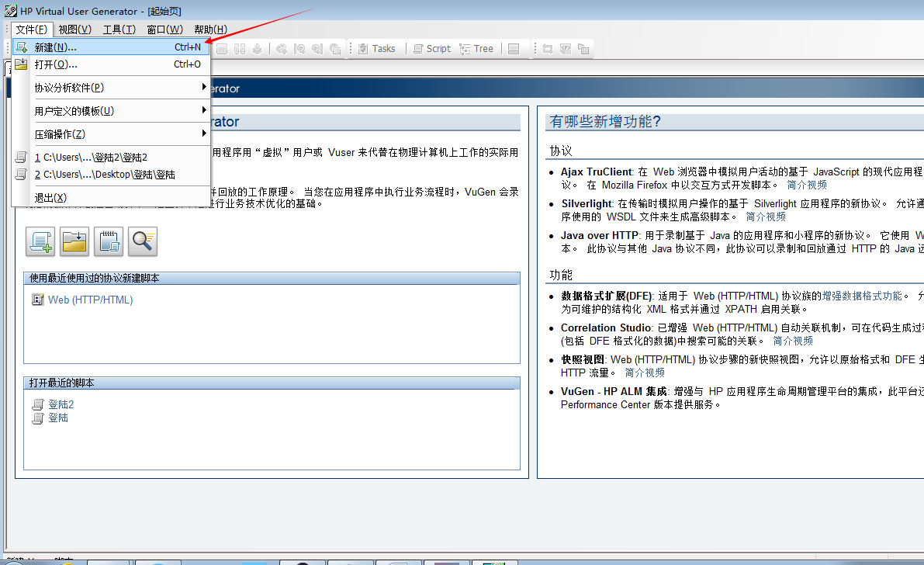This screenshot has width=924, height=565.
Task: Click the magnifying glass button on start page
Action: coord(143,241)
